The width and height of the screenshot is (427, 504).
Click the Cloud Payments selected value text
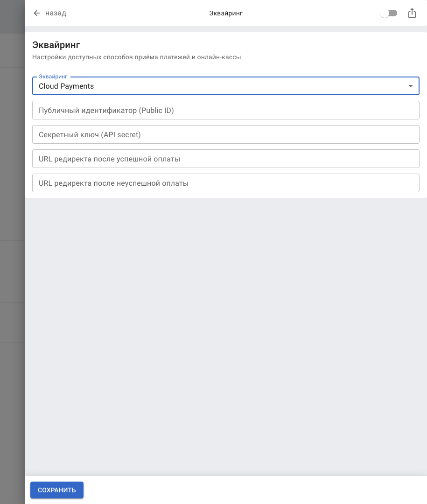[x=66, y=86]
